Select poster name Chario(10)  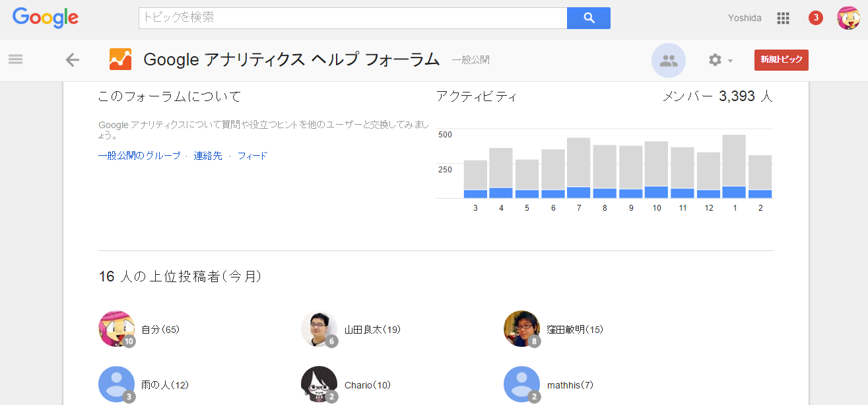pos(368,385)
